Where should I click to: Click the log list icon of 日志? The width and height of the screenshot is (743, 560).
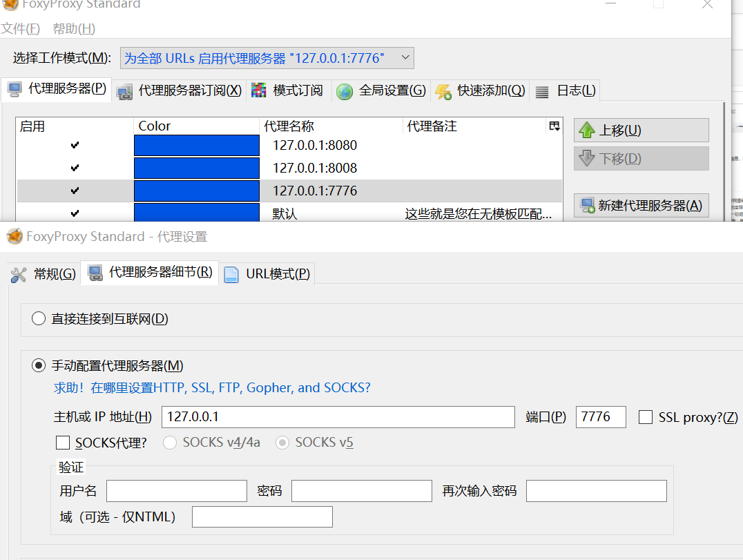pyautogui.click(x=541, y=92)
